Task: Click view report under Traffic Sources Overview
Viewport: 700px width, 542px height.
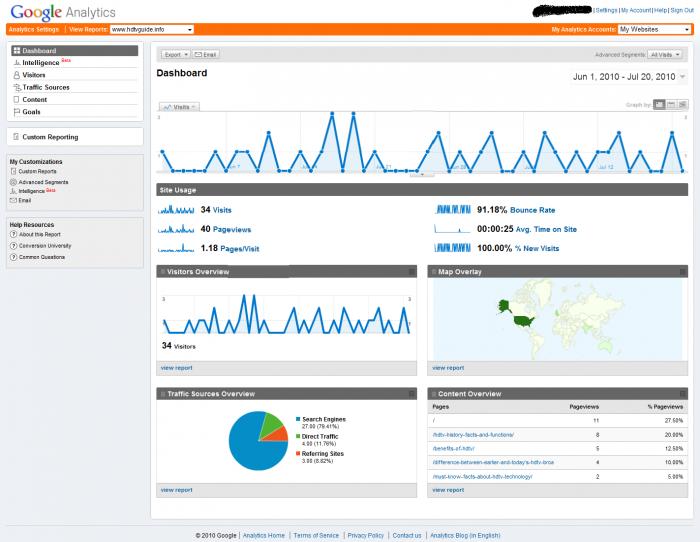Action: [x=176, y=490]
